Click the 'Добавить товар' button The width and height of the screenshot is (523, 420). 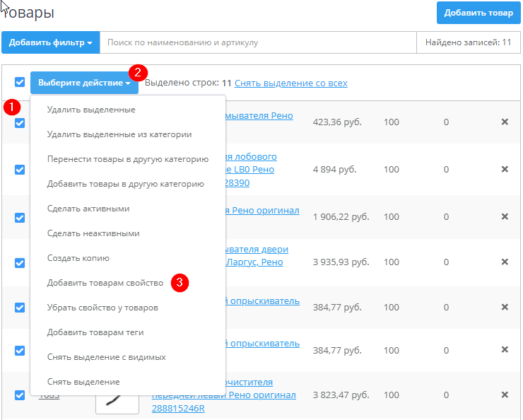[479, 13]
